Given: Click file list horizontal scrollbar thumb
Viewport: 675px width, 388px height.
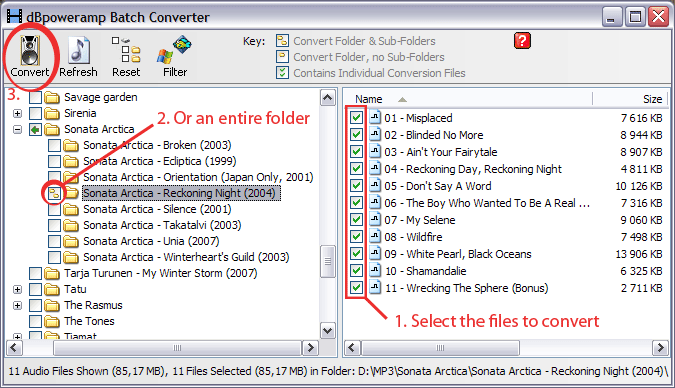Looking at the screenshot, I should (x=440, y=348).
